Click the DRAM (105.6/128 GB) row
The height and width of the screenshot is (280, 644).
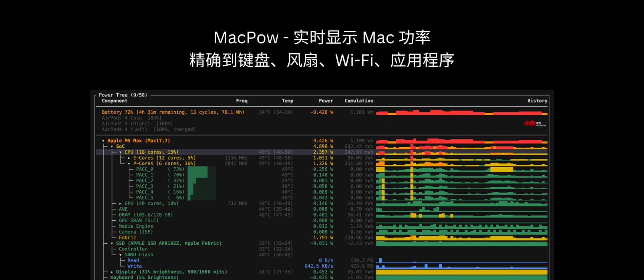(x=145, y=215)
